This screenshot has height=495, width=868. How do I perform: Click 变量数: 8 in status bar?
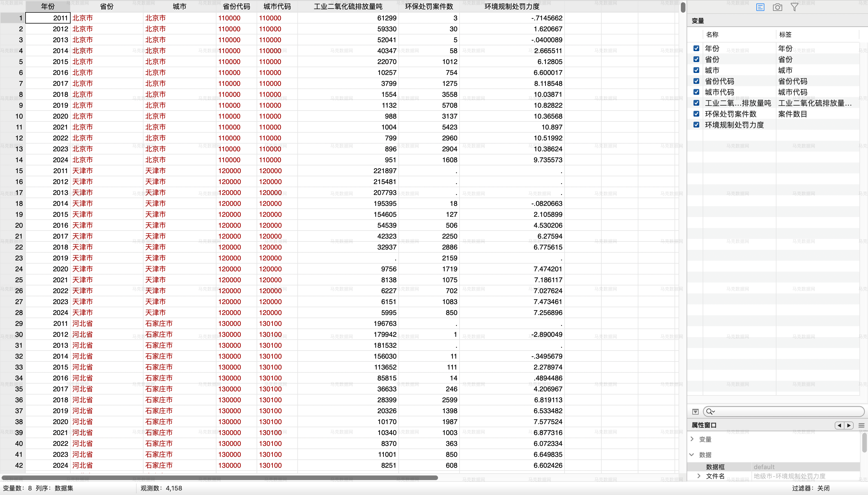17,488
